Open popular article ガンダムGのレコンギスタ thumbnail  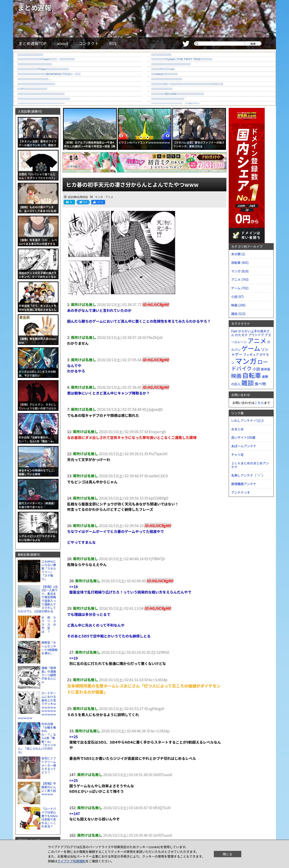(x=38, y=363)
